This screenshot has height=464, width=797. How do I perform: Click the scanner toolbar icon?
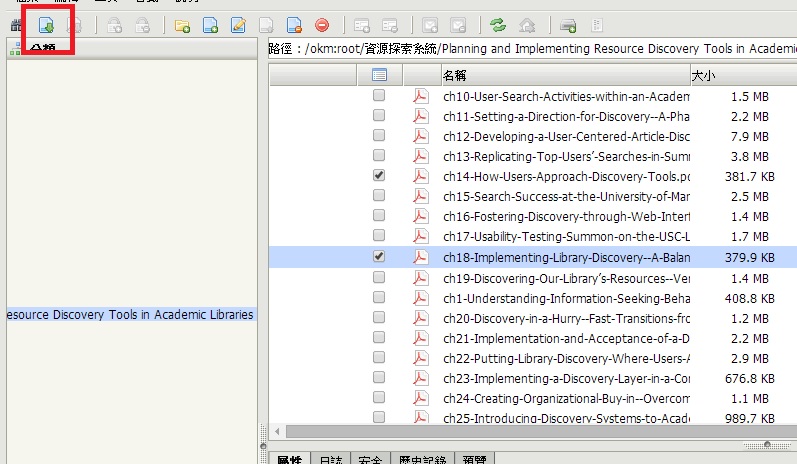pyautogui.click(x=568, y=25)
